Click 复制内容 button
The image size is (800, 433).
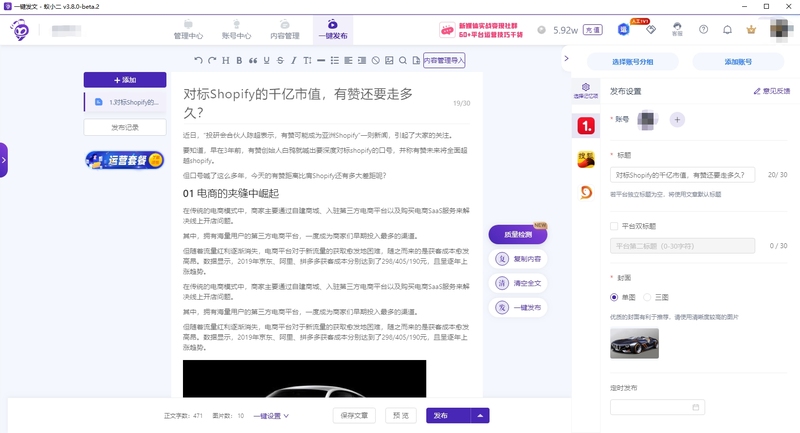coord(518,259)
